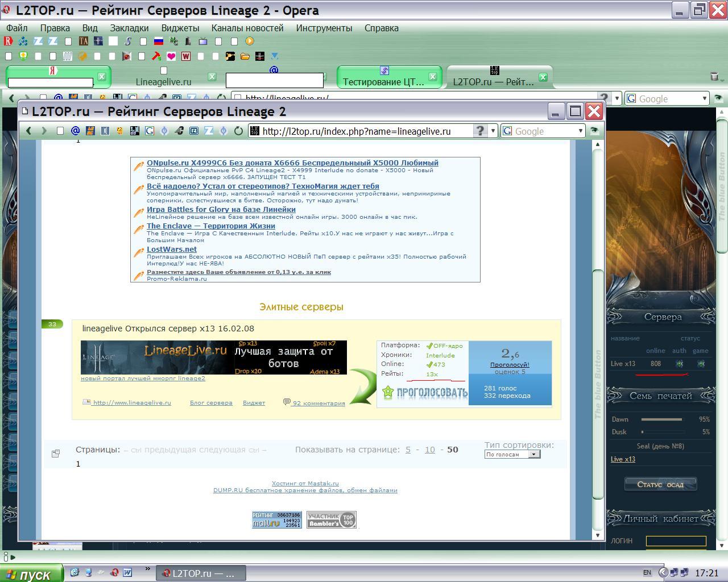Open the 'Блог сервера' link
The image size is (728, 582).
(x=211, y=403)
